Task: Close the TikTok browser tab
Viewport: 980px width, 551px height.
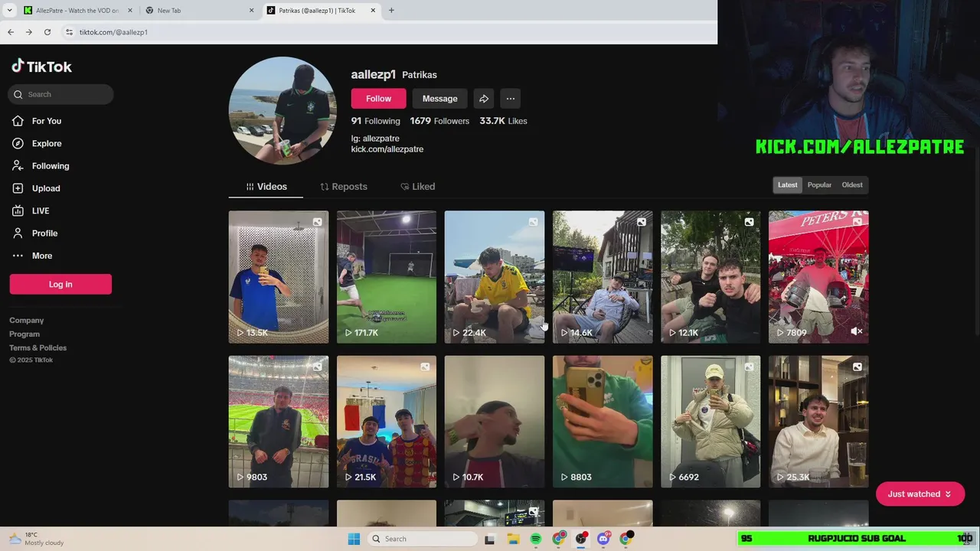Action: (x=373, y=11)
